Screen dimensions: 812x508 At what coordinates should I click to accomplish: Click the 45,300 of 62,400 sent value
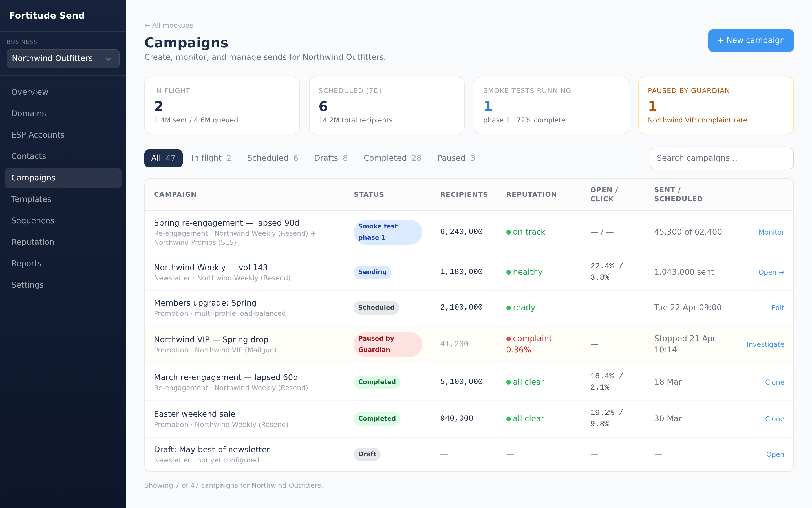(x=688, y=232)
